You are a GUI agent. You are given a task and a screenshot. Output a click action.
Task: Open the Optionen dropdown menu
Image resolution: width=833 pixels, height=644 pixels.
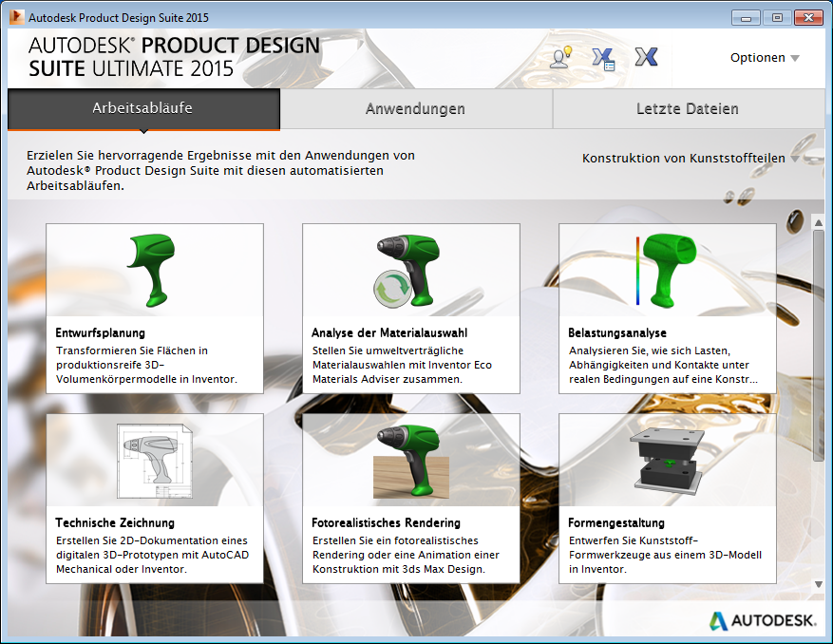click(x=765, y=57)
